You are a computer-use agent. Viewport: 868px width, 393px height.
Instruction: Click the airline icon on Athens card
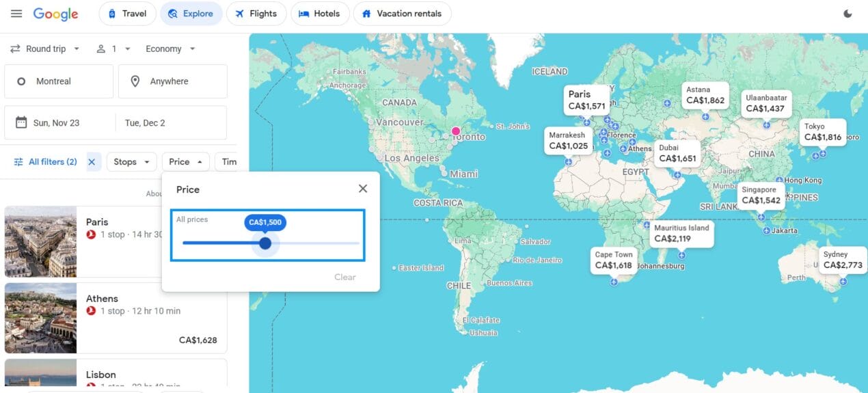click(91, 311)
